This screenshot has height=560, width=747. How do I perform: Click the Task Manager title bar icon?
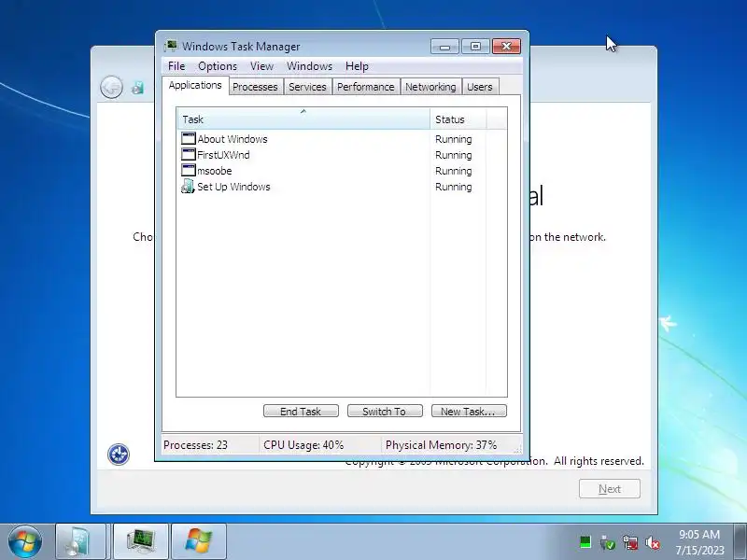pyautogui.click(x=171, y=46)
